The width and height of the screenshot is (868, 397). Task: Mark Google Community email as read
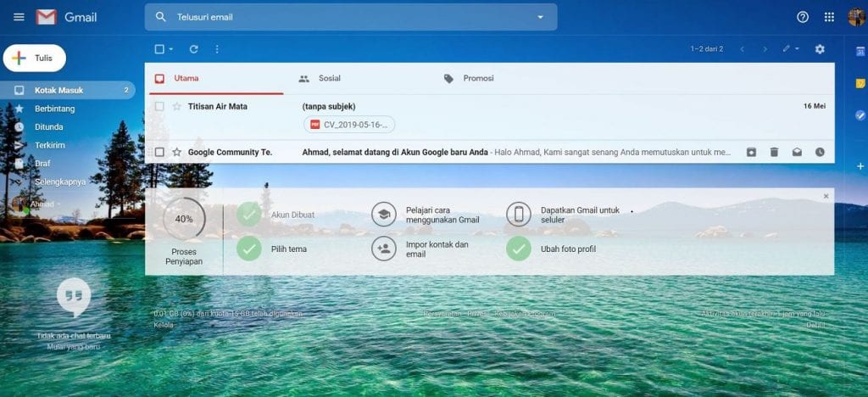[797, 152]
